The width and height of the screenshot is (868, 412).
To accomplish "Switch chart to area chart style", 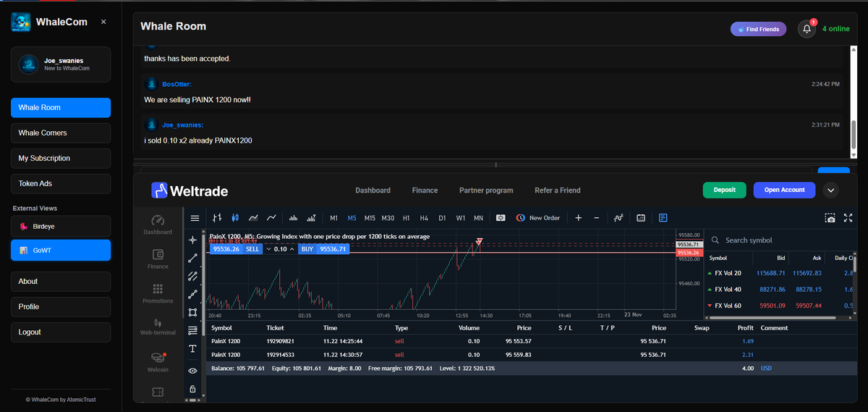I will [x=253, y=218].
